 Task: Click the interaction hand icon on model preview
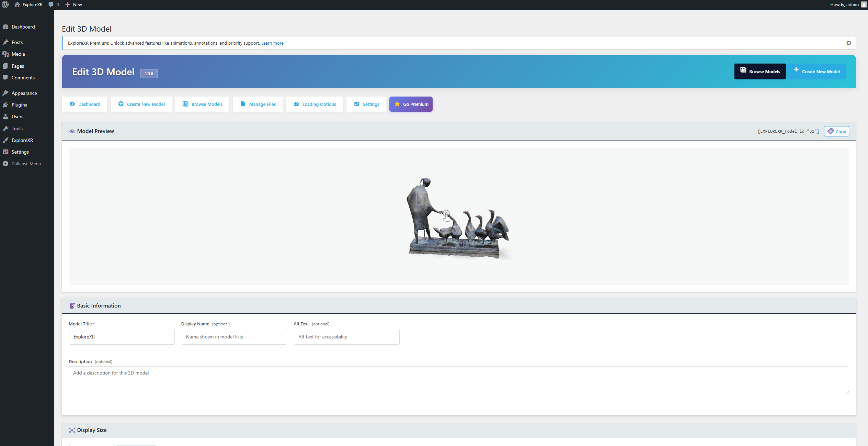446,215
